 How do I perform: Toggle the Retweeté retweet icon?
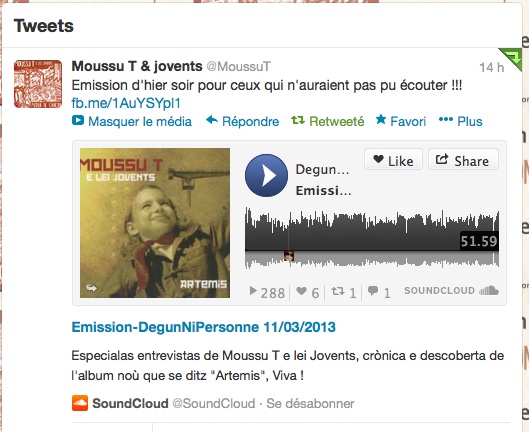point(298,120)
